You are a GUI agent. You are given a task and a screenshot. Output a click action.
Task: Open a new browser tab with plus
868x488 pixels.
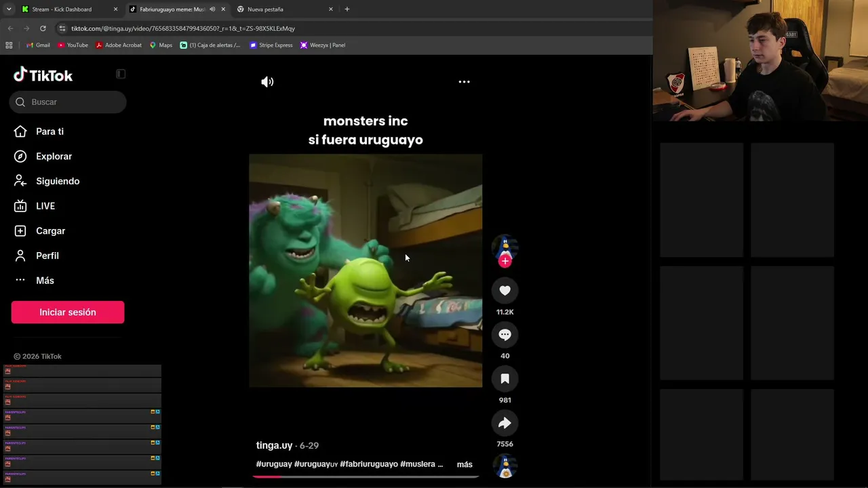347,9
